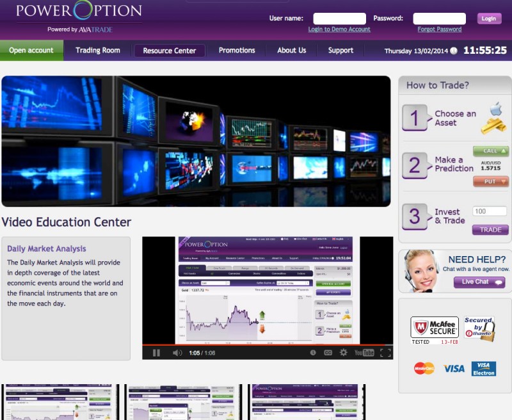Open the Resource Center menu
Screen dimensions: 512x420
(x=170, y=51)
